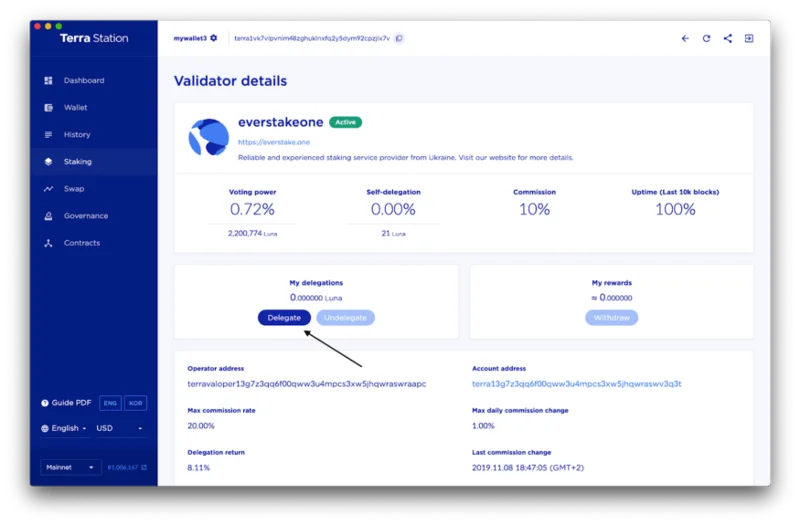This screenshot has width=800, height=525.
Task: Open the USD currency dropdown
Action: [120, 429]
